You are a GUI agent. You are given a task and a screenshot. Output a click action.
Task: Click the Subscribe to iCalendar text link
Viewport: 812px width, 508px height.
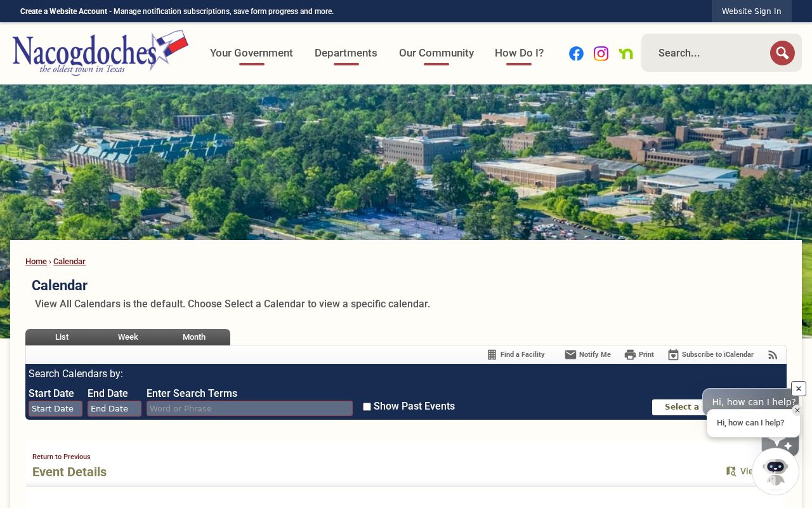(x=717, y=355)
